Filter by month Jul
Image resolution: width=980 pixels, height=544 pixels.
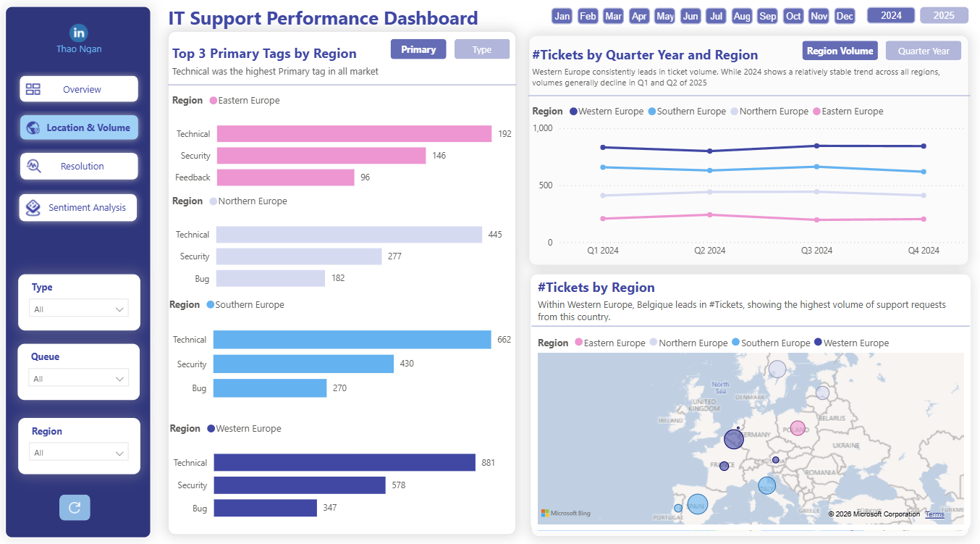tap(717, 16)
